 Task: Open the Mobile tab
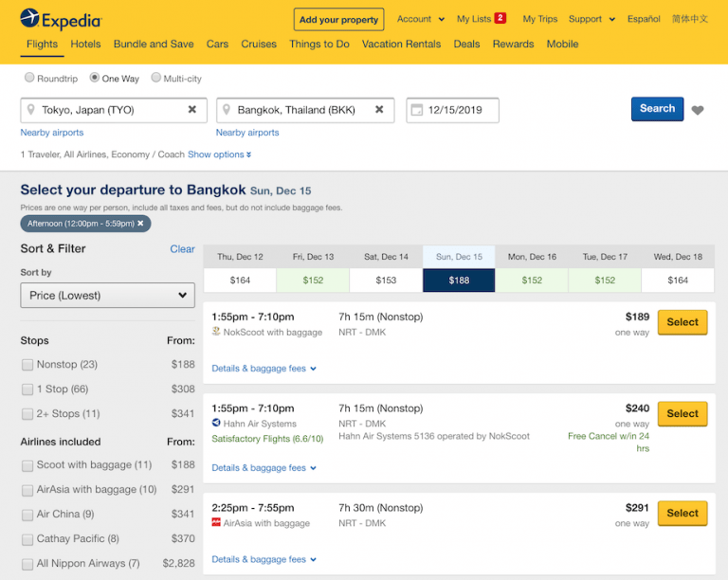click(562, 45)
